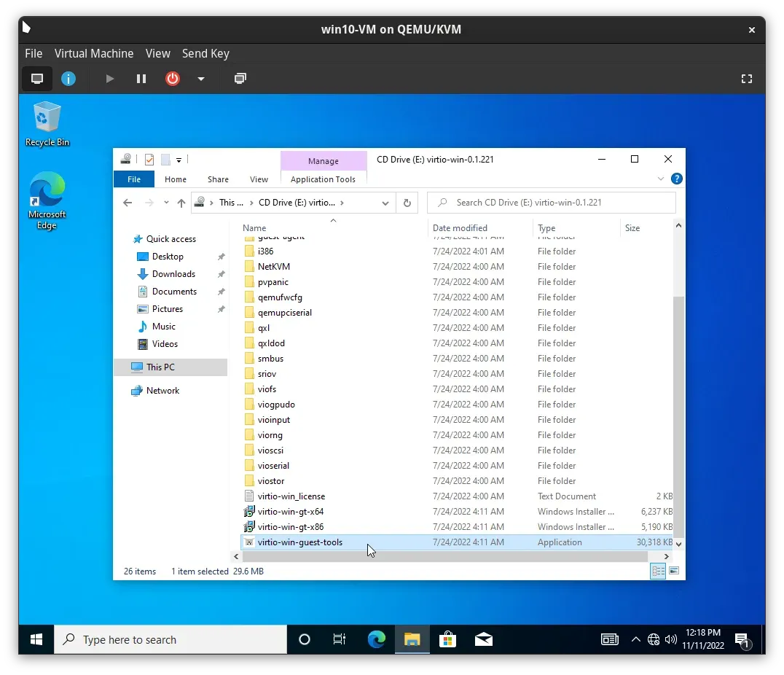Screen dimensions: 784x675
Task: Open the Explorer File tab
Action: point(133,179)
